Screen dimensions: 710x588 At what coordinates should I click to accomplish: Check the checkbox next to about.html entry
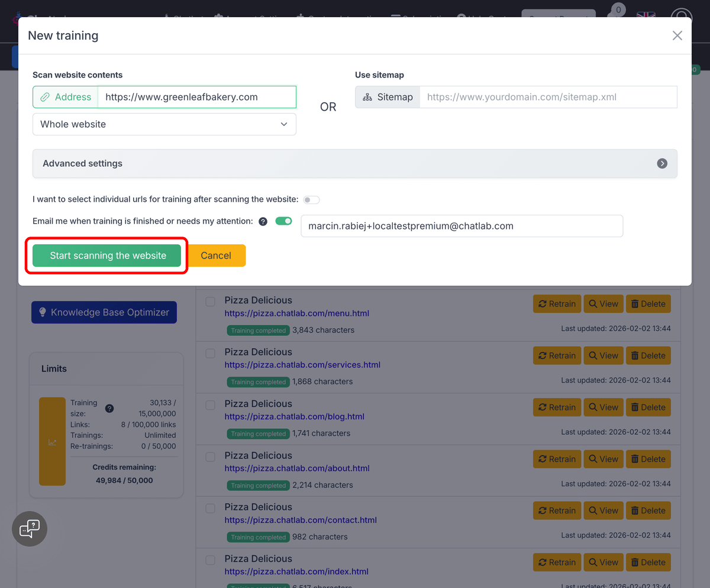coord(210,457)
